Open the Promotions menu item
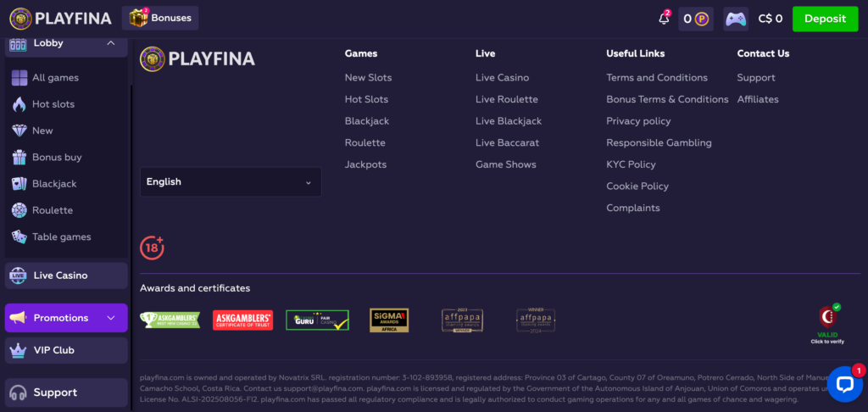 tap(66, 318)
